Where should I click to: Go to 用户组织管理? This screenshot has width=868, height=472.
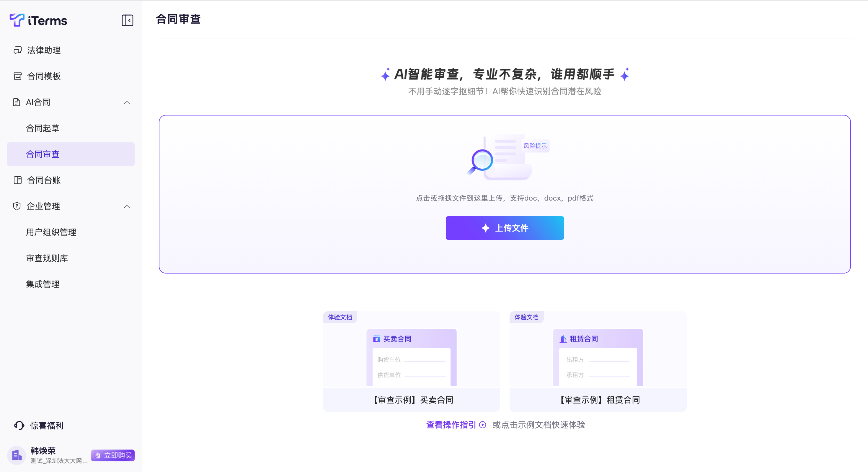click(51, 232)
